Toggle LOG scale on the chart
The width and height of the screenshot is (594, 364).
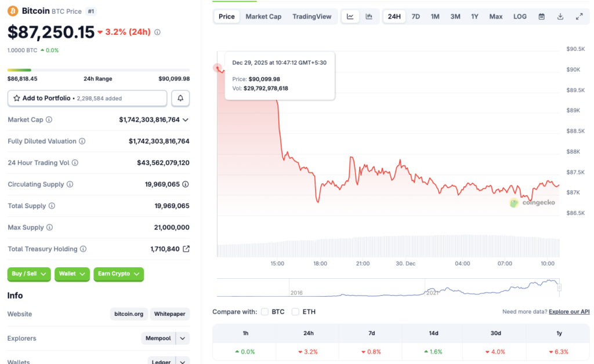519,16
